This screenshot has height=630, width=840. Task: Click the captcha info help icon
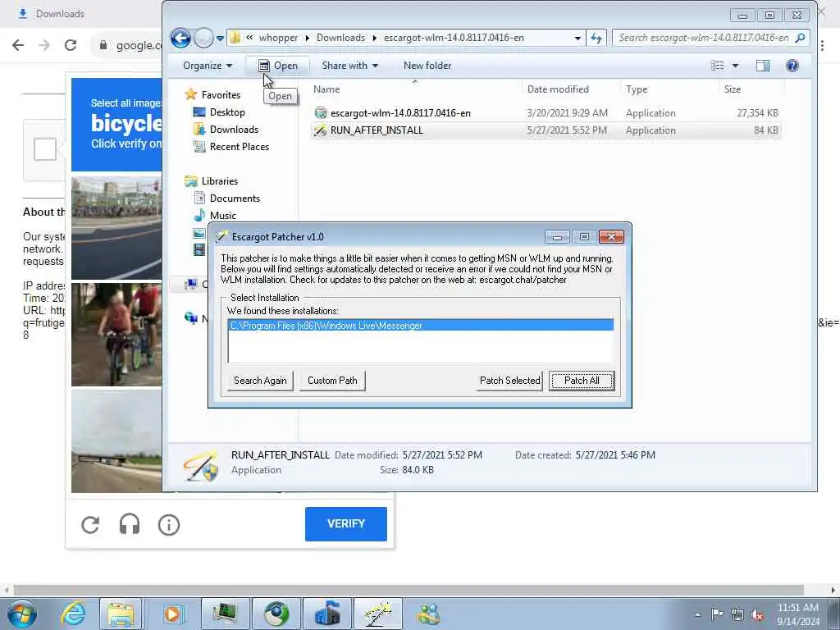tap(169, 525)
